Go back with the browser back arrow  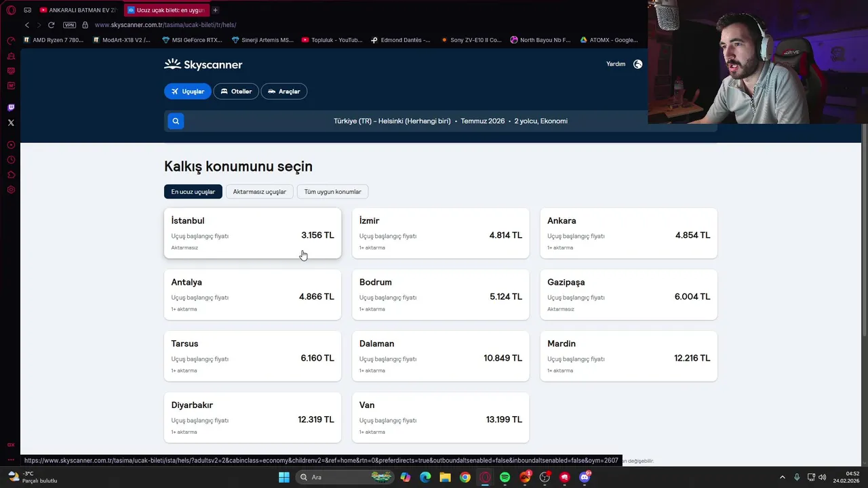tap(27, 25)
